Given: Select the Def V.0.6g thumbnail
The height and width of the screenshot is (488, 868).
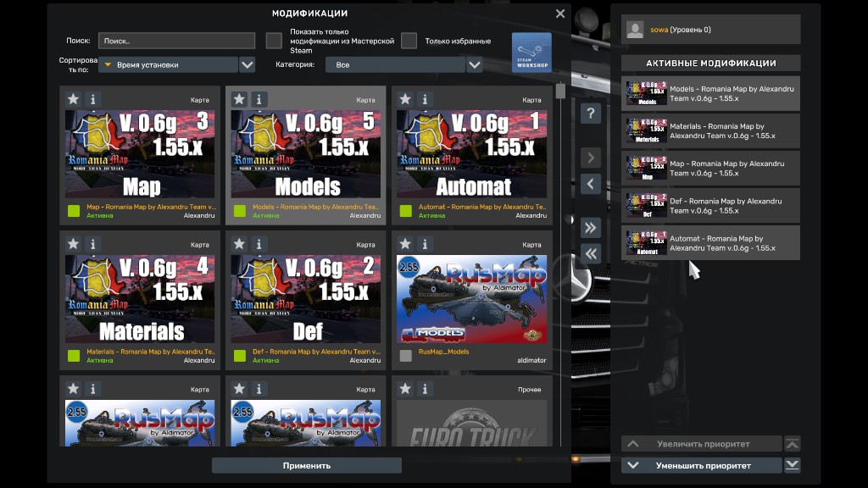Looking at the screenshot, I should [305, 299].
